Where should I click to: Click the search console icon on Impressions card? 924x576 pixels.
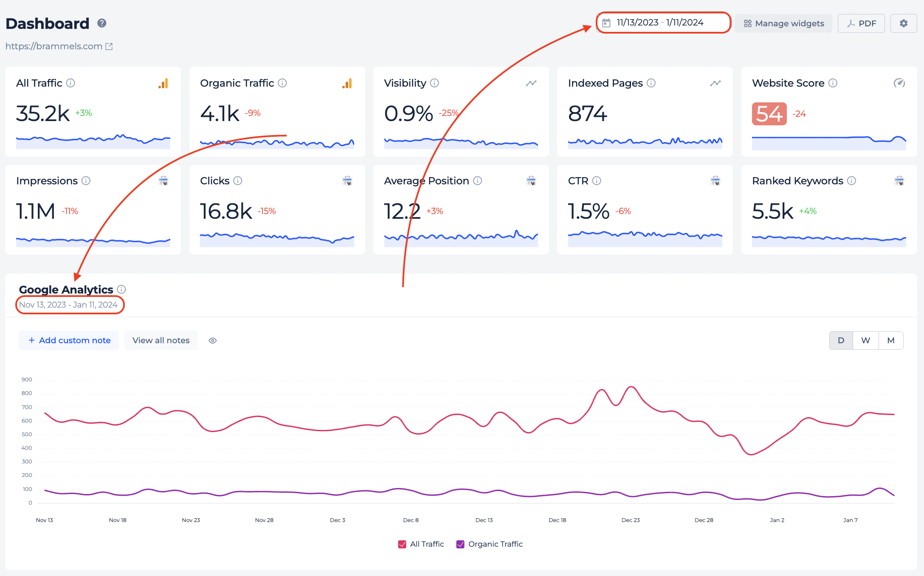tap(163, 181)
